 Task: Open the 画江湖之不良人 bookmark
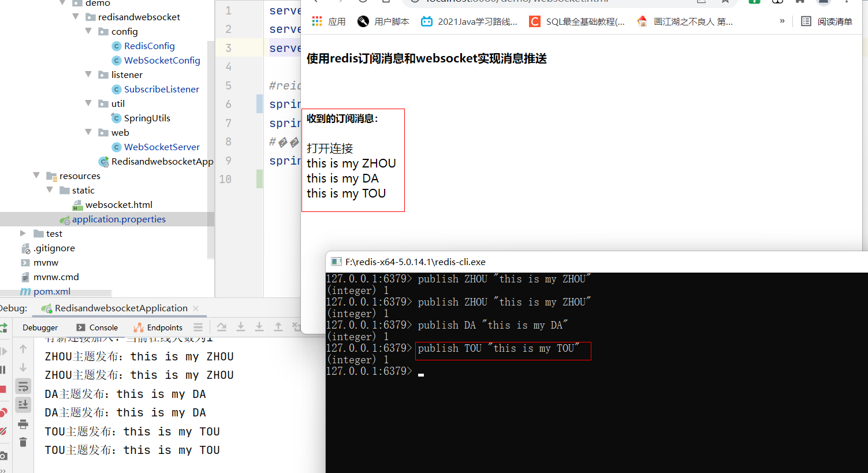685,21
